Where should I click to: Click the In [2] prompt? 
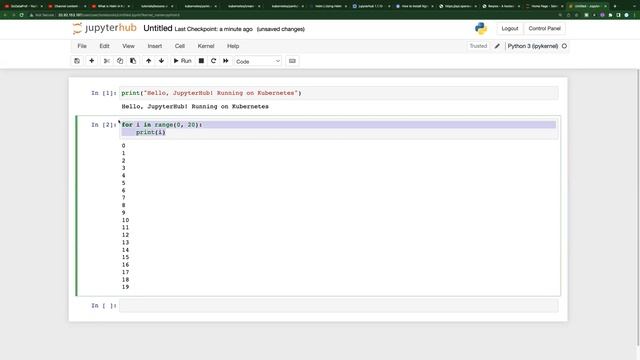(104, 125)
